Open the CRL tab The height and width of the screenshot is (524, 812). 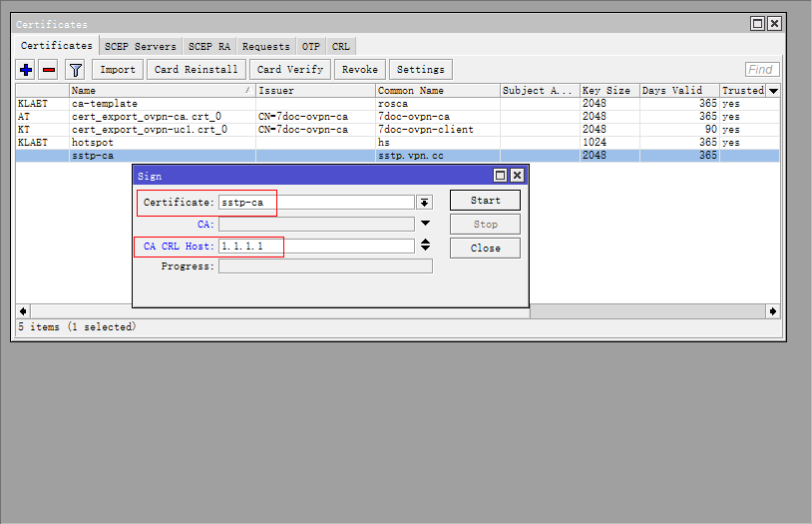pos(341,46)
